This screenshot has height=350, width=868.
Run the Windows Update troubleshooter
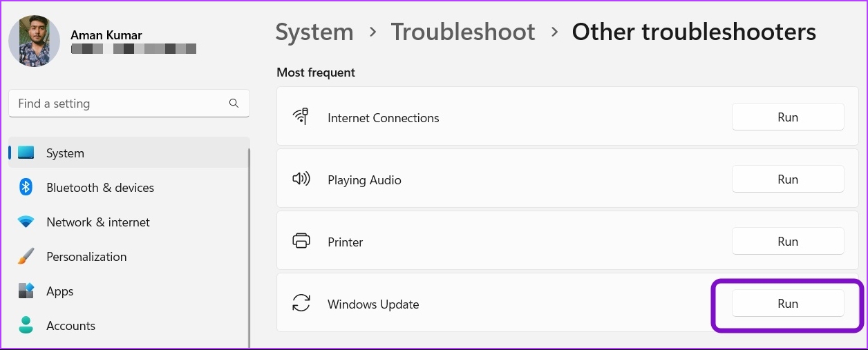(x=788, y=304)
